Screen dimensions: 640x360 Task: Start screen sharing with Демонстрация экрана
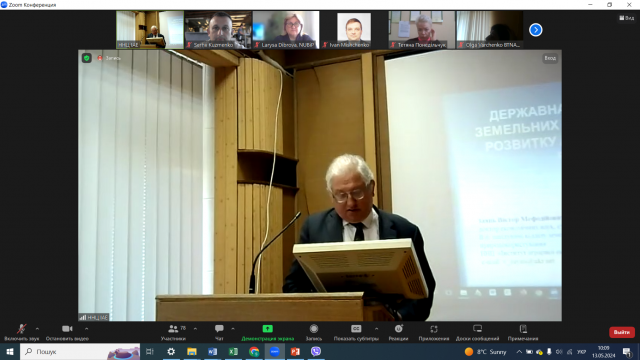267,332
